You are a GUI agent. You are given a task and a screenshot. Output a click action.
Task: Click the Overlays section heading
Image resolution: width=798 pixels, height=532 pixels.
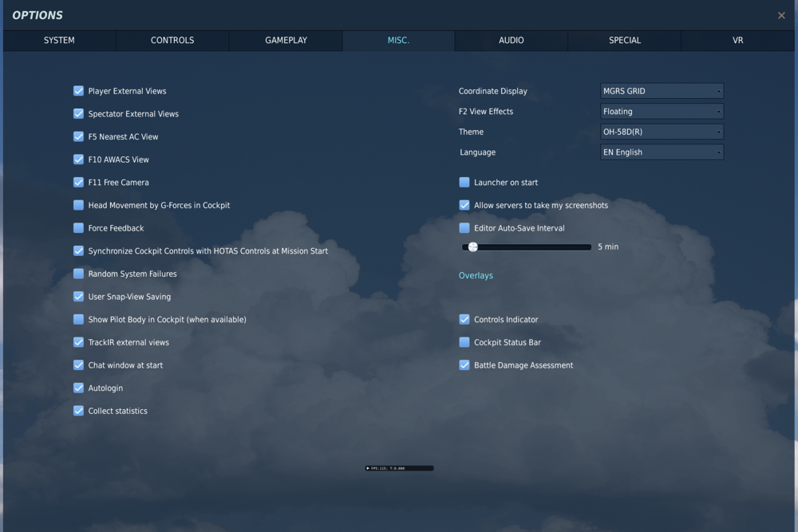click(x=476, y=275)
